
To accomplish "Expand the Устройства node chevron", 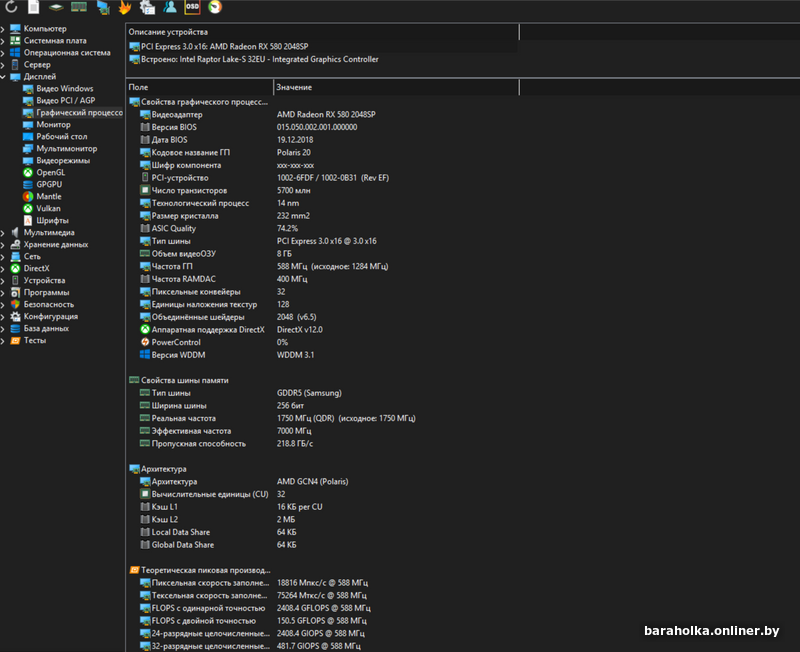I will [3, 280].
